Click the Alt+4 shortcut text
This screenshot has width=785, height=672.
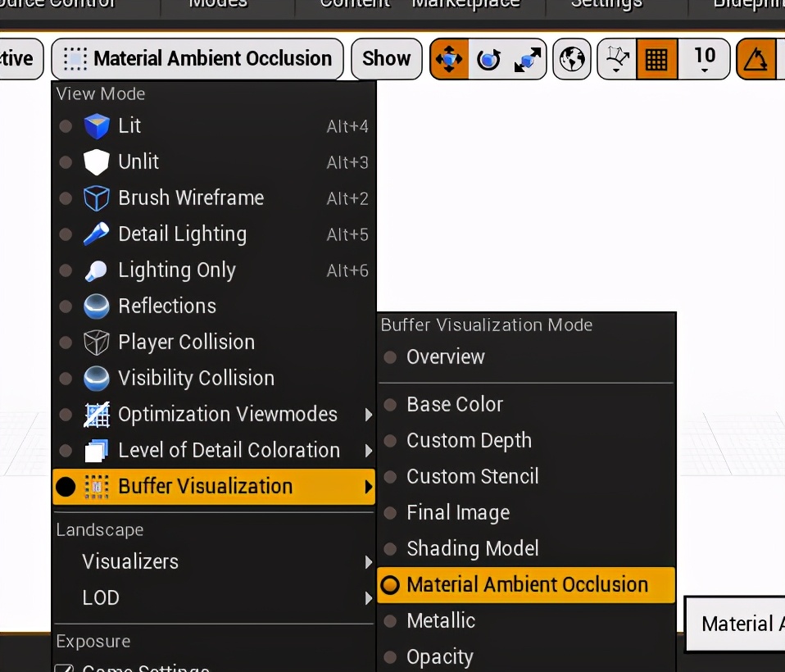[347, 126]
